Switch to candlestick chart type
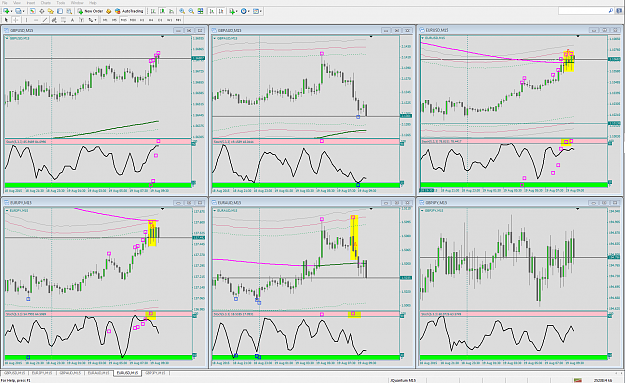 162,11
